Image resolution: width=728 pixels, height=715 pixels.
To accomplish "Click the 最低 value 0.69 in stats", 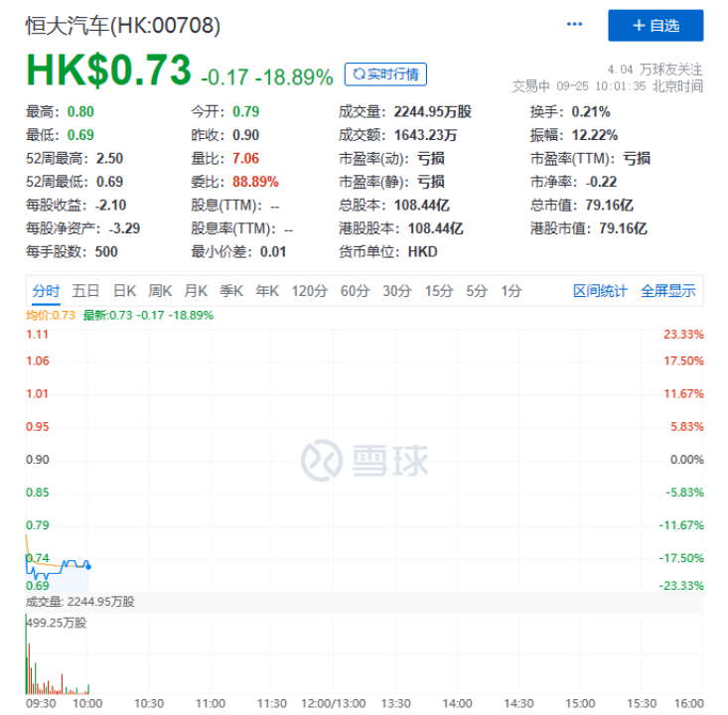I will pyautogui.click(x=80, y=135).
